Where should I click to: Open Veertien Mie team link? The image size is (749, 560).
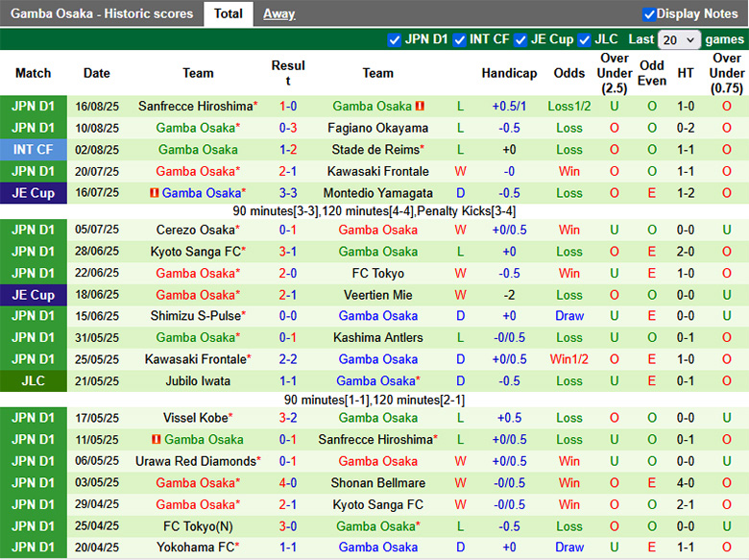377,295
